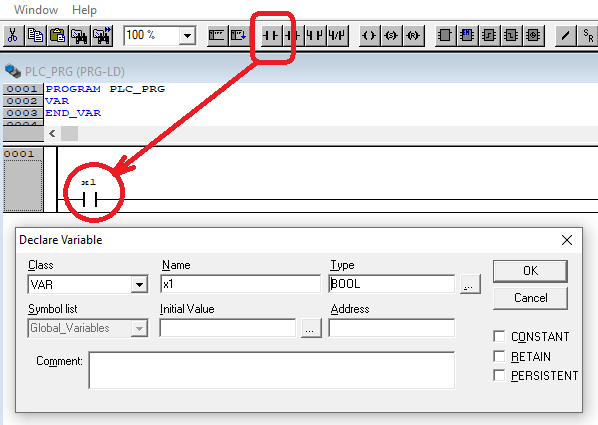
Task: Open the zoom percentage dropdown
Action: (187, 36)
